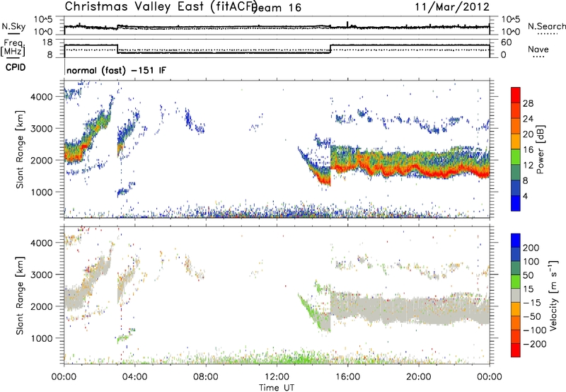This screenshot has width=566, height=392.
Task: Click the "04:00" time axis tick label
Action: [134, 377]
